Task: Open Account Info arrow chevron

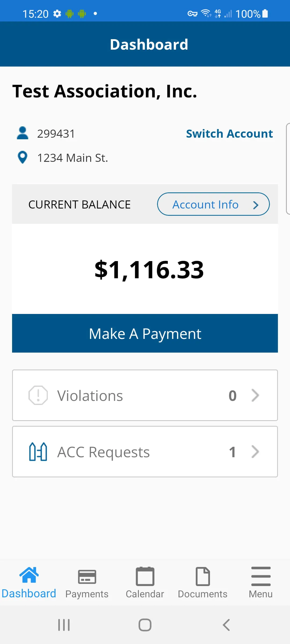Action: pyautogui.click(x=256, y=205)
